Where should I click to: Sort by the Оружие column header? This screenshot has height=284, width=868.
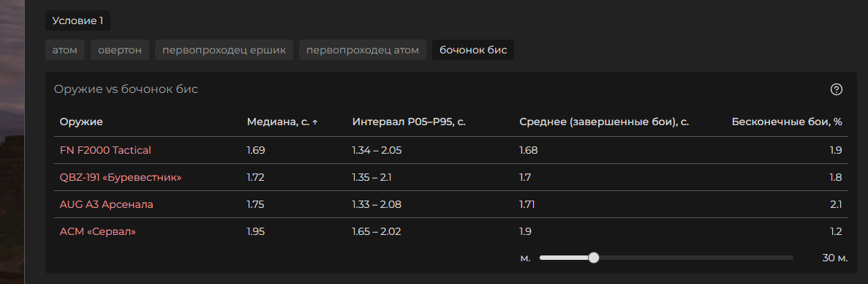click(81, 122)
